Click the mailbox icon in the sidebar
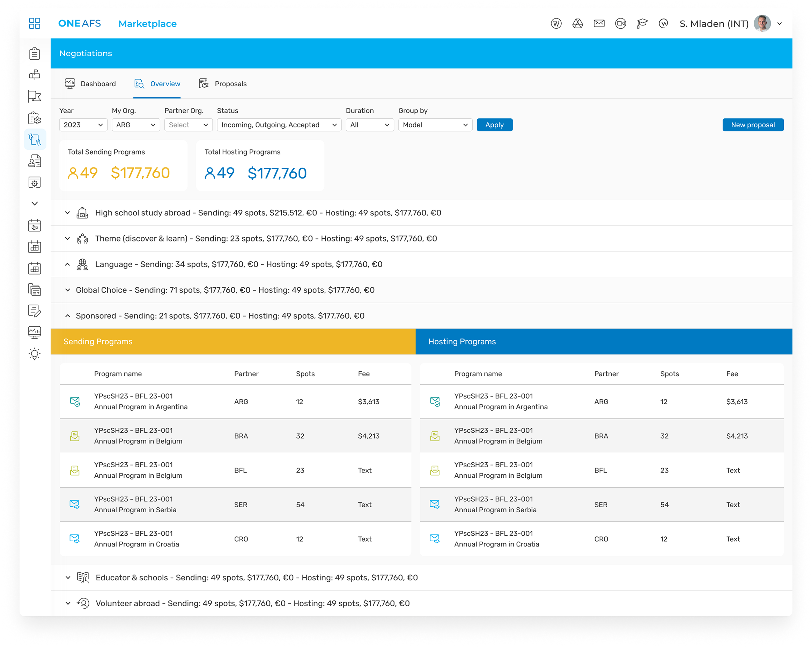Screen dimensions: 812x647 34,75
